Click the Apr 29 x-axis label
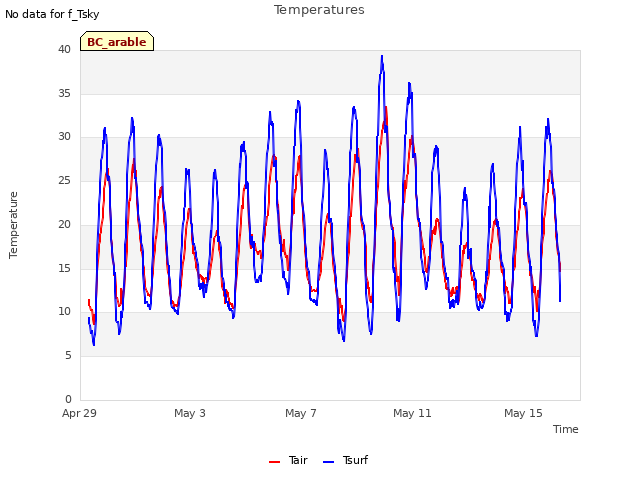The image size is (640, 480). pyautogui.click(x=80, y=413)
